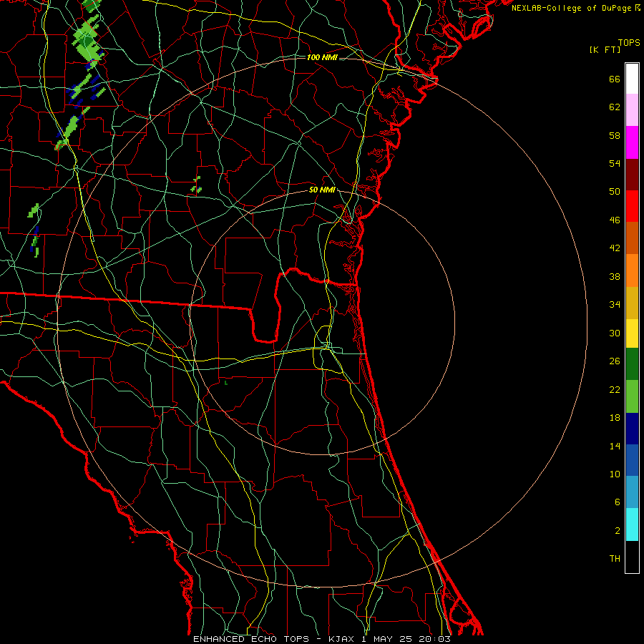This screenshot has width=644, height=644.
Task: Click the bright red 46 K FT legend swatch
Action: click(x=632, y=206)
